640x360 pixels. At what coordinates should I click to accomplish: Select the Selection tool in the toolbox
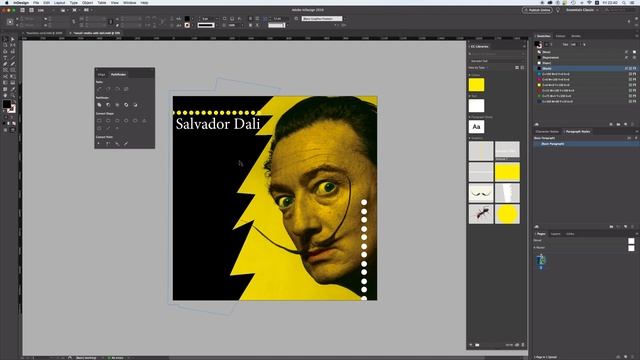(5, 40)
